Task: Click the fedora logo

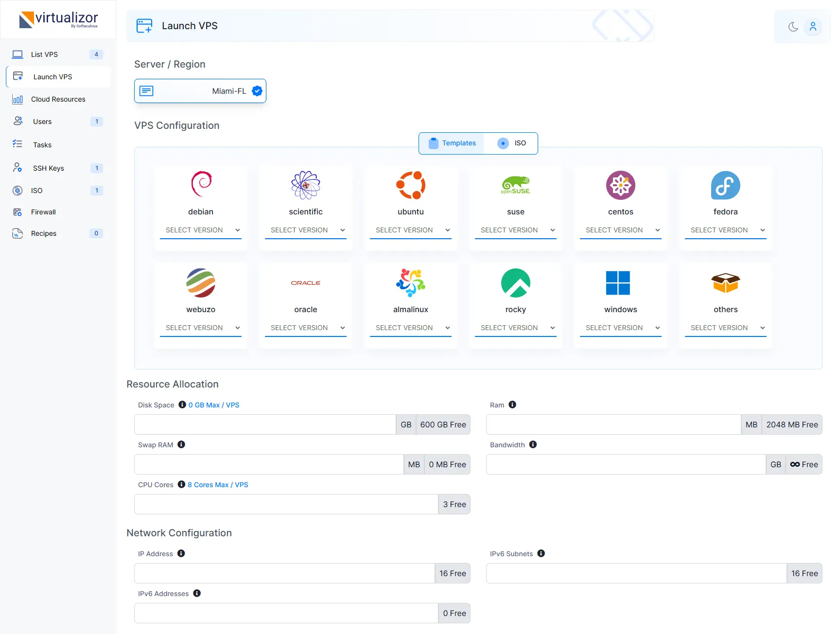Action: tap(726, 185)
